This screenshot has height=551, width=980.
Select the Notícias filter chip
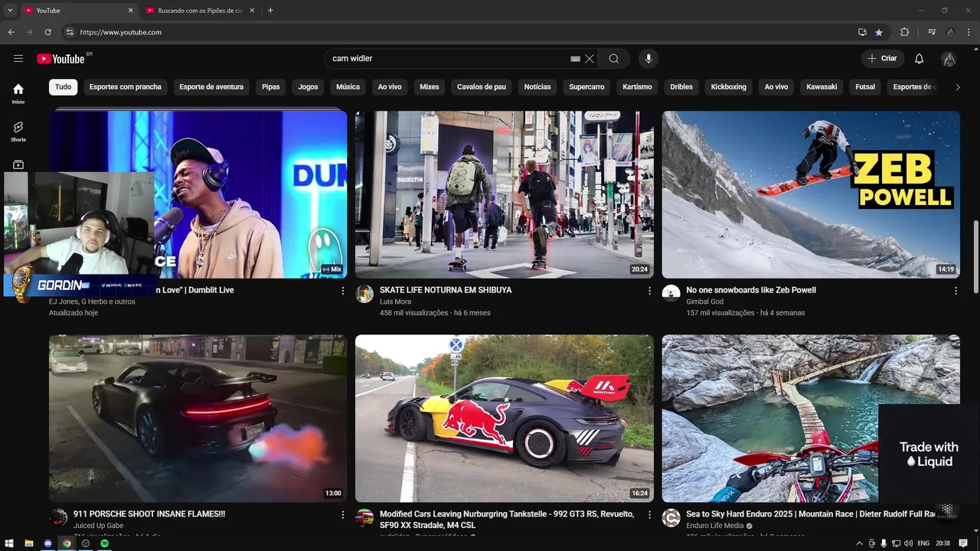(537, 86)
